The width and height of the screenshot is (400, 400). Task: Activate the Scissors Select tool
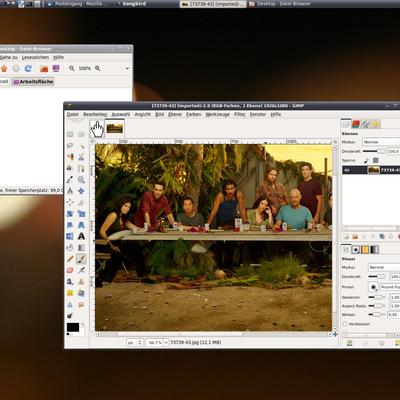[81, 157]
